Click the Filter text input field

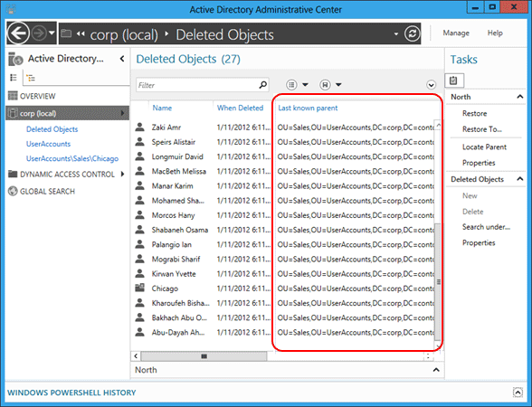pyautogui.click(x=197, y=85)
